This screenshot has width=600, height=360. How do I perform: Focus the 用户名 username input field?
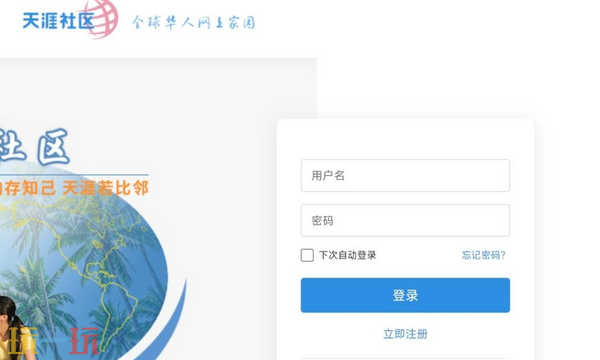pyautogui.click(x=405, y=176)
